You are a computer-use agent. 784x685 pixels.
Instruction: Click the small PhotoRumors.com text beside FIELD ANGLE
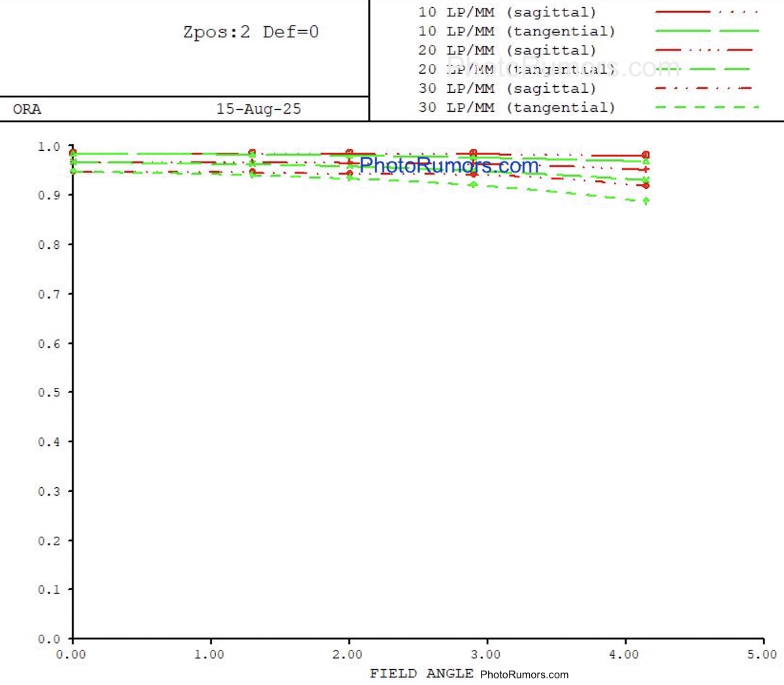click(524, 675)
